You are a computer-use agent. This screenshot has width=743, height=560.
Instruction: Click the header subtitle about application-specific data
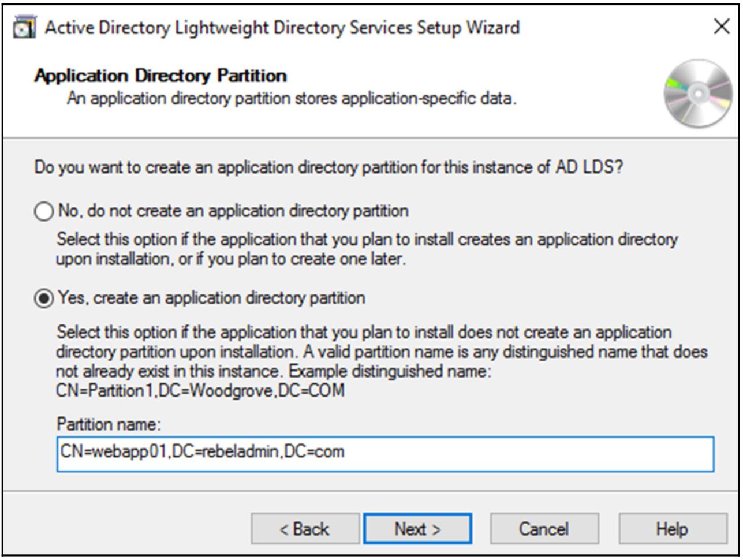click(x=292, y=99)
